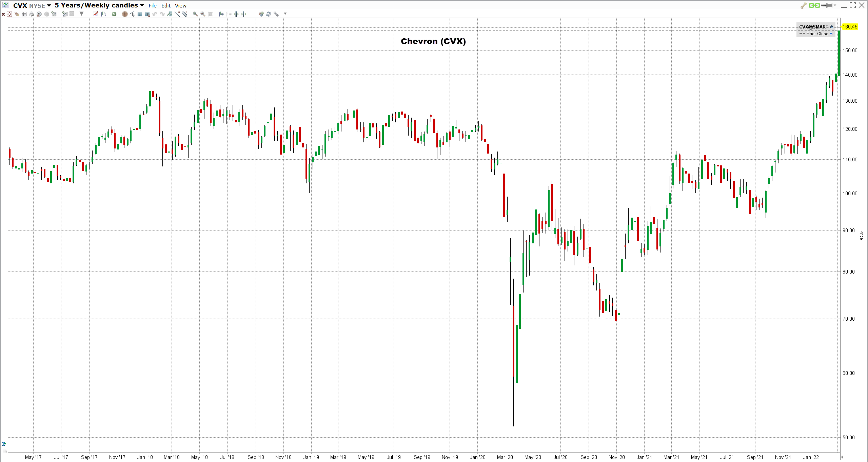The height and width of the screenshot is (462, 868).
Task: Click the brown hand pointer toolbar icon
Action: [17, 14]
